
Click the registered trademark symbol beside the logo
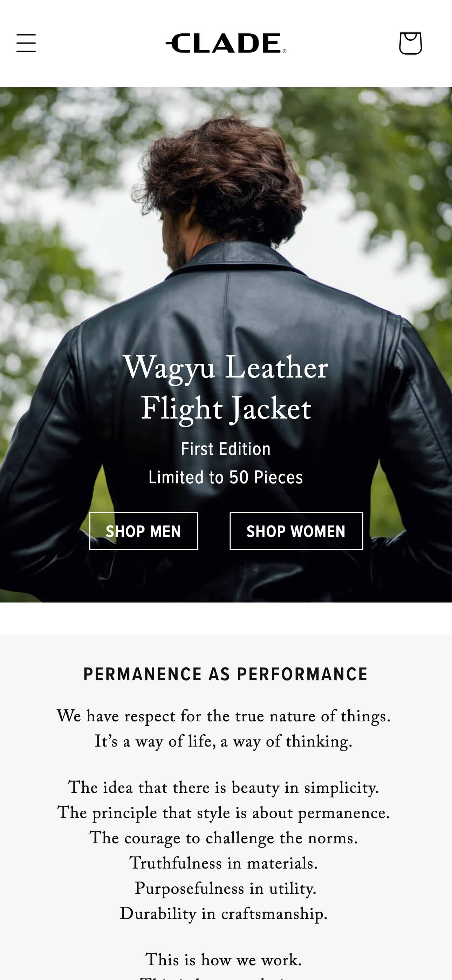(284, 52)
